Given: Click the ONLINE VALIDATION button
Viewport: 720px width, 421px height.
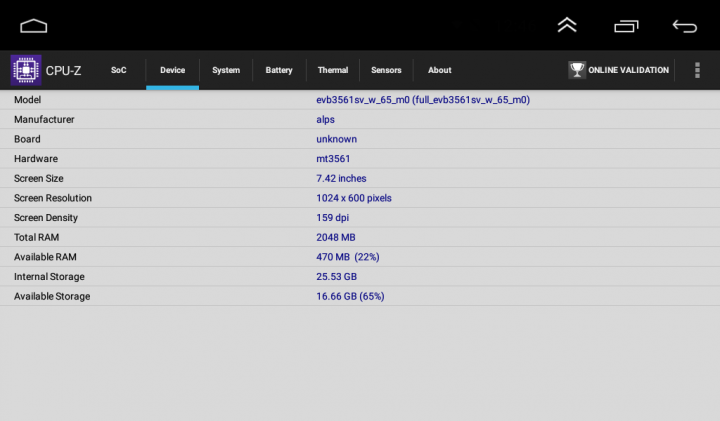Looking at the screenshot, I should [x=619, y=70].
